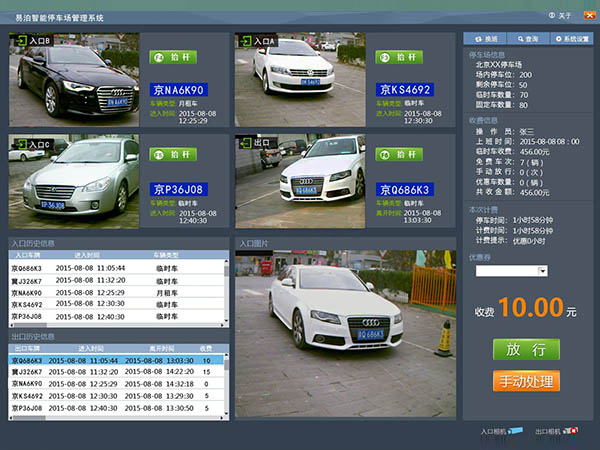Click the plate number 京P36J08 in the 入口C panel
This screenshot has width=600, height=450.
tap(179, 189)
